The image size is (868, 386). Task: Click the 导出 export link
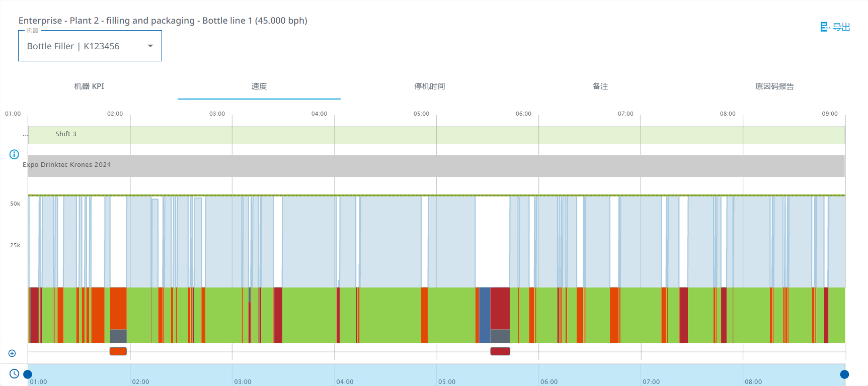coord(841,27)
